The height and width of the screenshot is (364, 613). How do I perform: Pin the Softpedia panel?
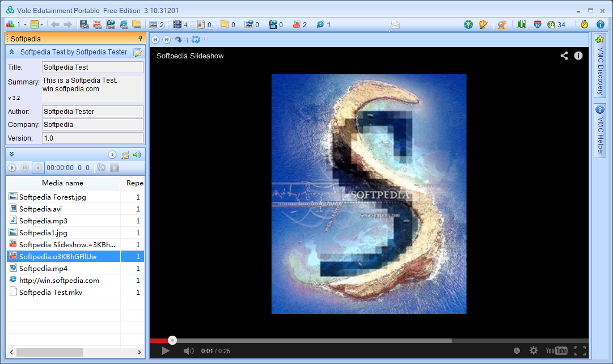140,39
